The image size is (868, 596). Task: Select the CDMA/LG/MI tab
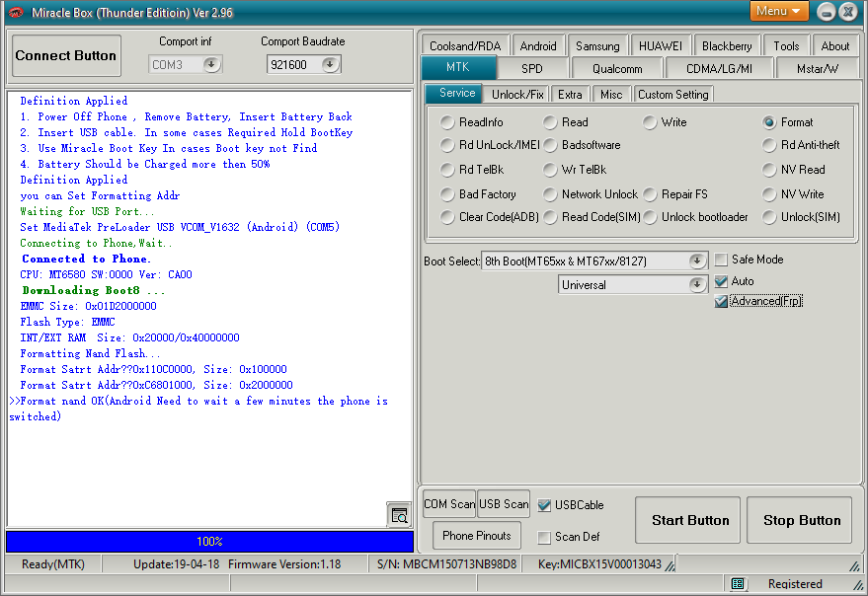click(719, 69)
